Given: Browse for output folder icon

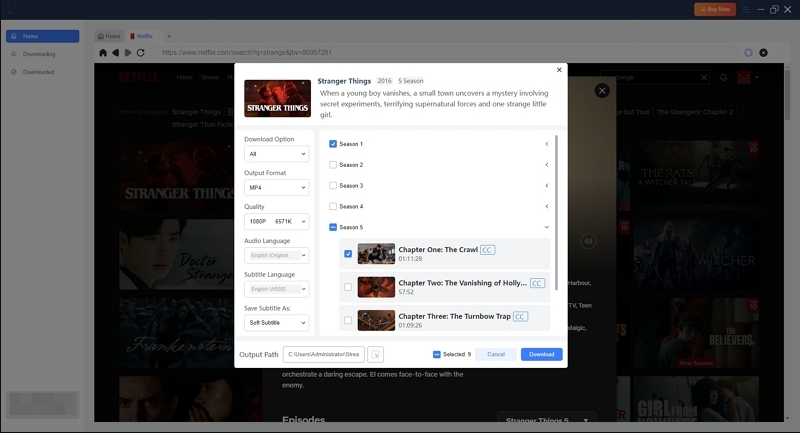Looking at the screenshot, I should [376, 354].
